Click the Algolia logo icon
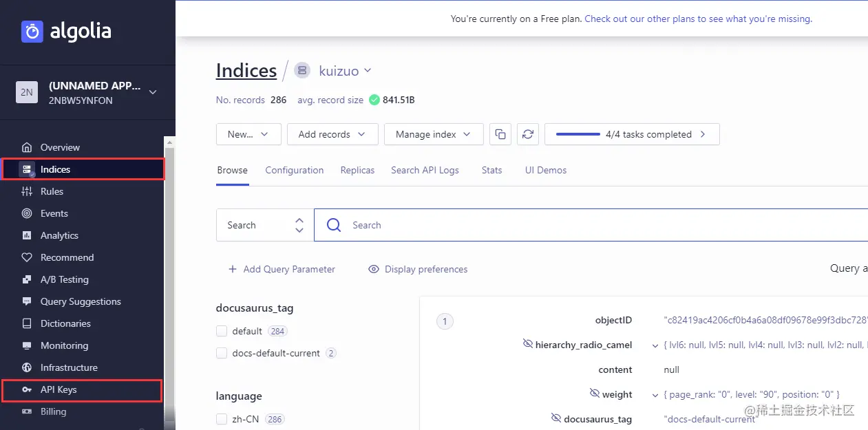868x430 pixels. click(x=32, y=32)
